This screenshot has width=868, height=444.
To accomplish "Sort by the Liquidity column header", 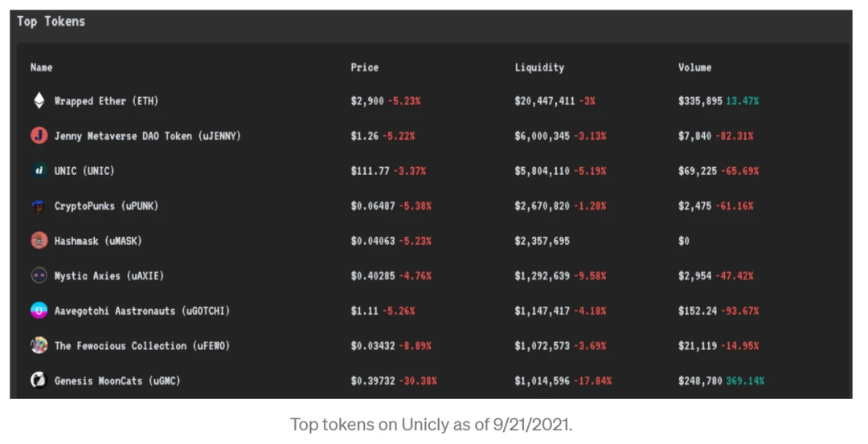I will [x=539, y=67].
